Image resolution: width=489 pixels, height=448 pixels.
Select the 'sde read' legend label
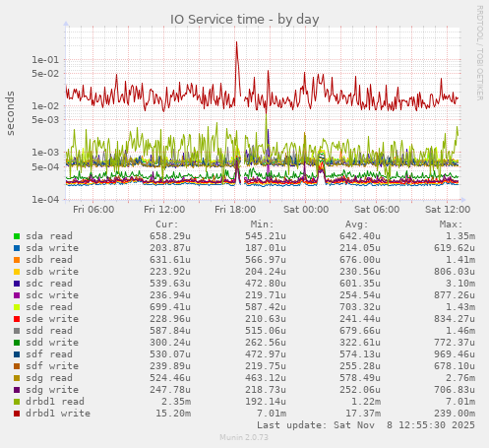pos(49,307)
